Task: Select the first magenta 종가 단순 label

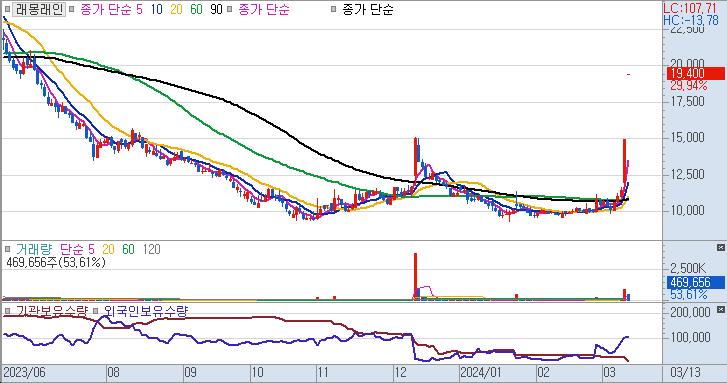Action: click(x=106, y=9)
